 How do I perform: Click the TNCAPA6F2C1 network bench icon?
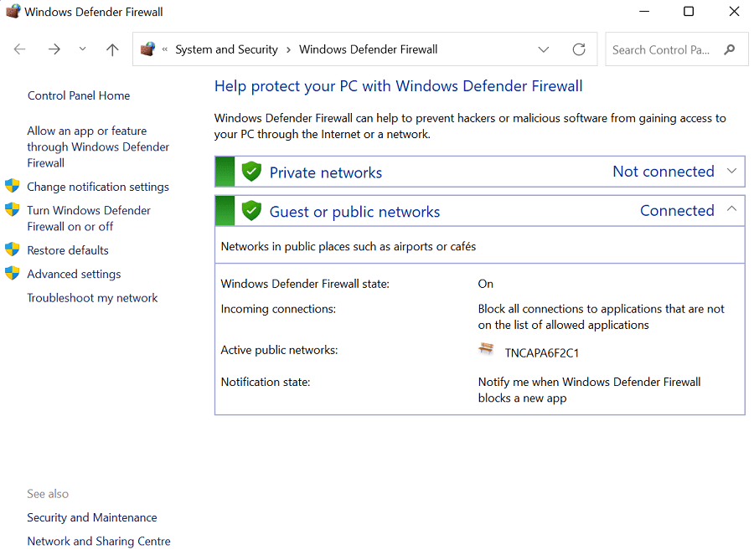(486, 350)
